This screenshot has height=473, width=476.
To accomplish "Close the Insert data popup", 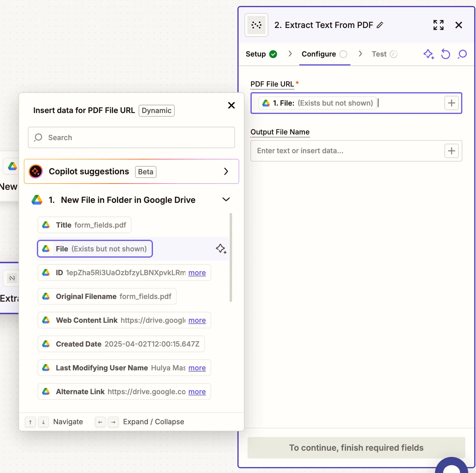I will click(x=231, y=105).
